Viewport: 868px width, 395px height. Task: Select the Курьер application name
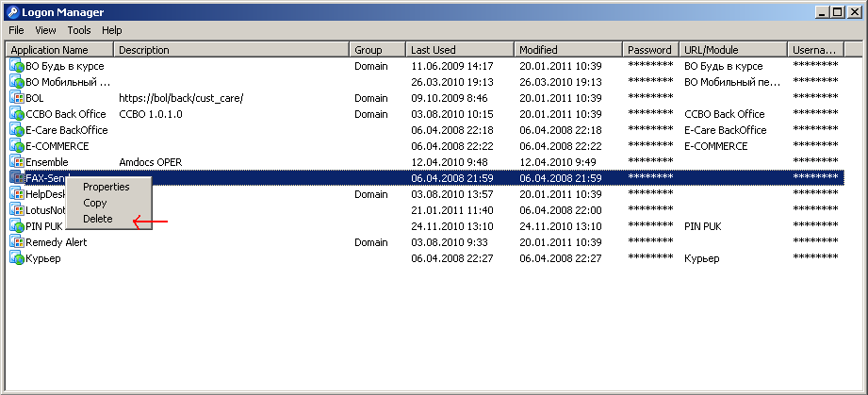point(43,258)
